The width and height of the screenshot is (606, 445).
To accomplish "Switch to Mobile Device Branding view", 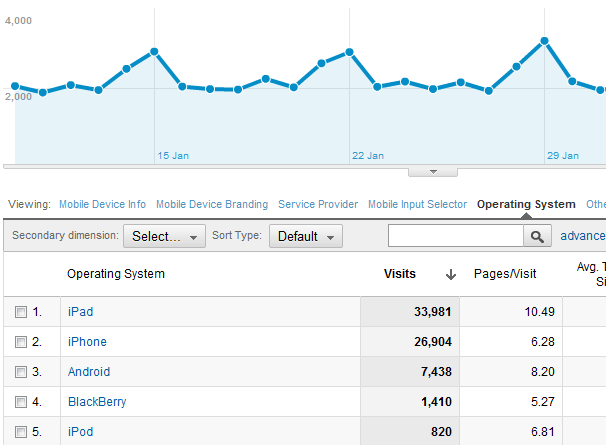I will click(212, 204).
